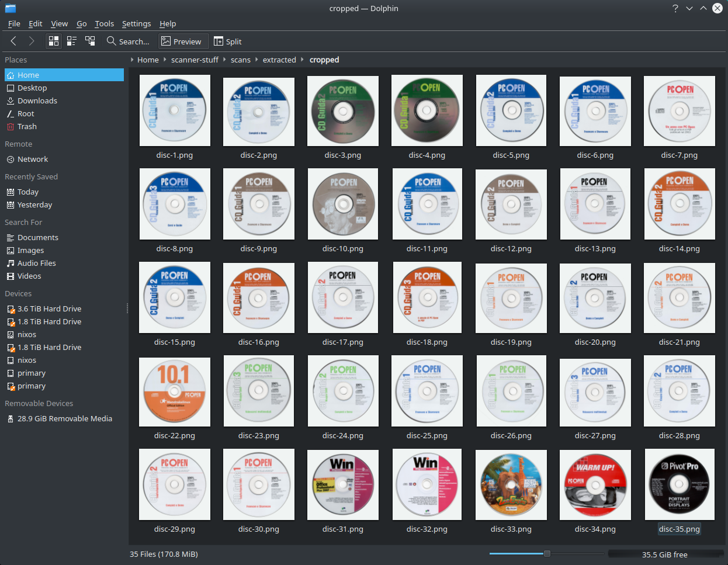This screenshot has width=728, height=565.
Task: Open Desktop in Places panel
Action: (64, 88)
